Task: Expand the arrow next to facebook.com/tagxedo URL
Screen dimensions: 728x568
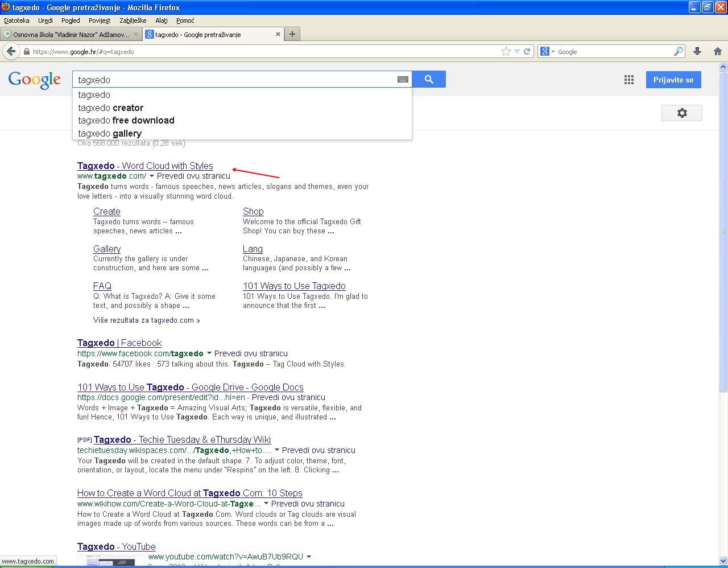Action: pos(209,353)
